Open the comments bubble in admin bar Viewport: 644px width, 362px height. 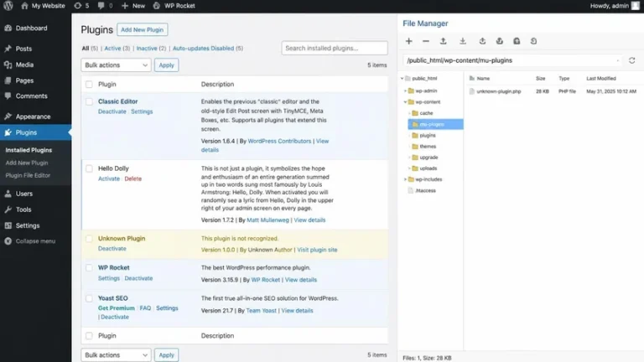click(105, 6)
